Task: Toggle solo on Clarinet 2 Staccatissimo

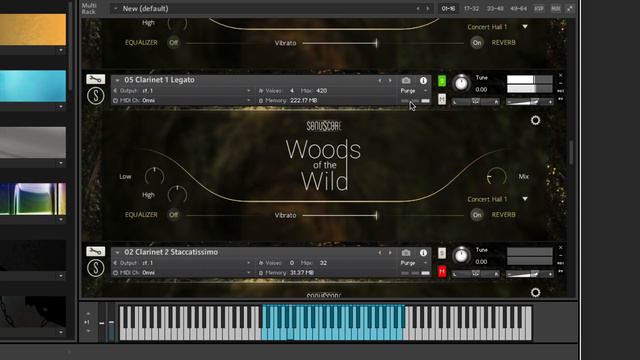Action: 442,253
